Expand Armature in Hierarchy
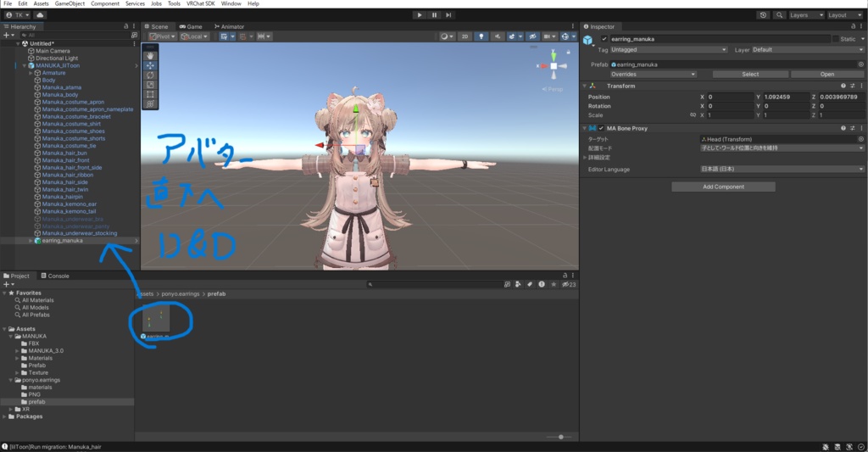Image resolution: width=868 pixels, height=452 pixels. (31, 73)
